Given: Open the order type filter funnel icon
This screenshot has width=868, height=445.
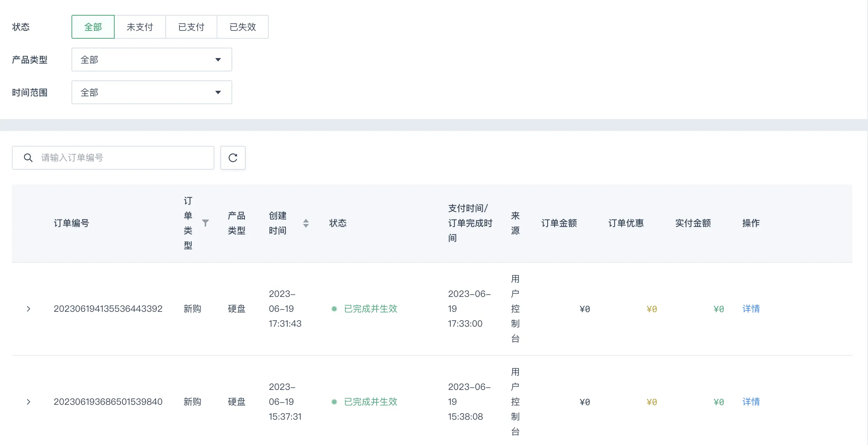Looking at the screenshot, I should [x=205, y=223].
